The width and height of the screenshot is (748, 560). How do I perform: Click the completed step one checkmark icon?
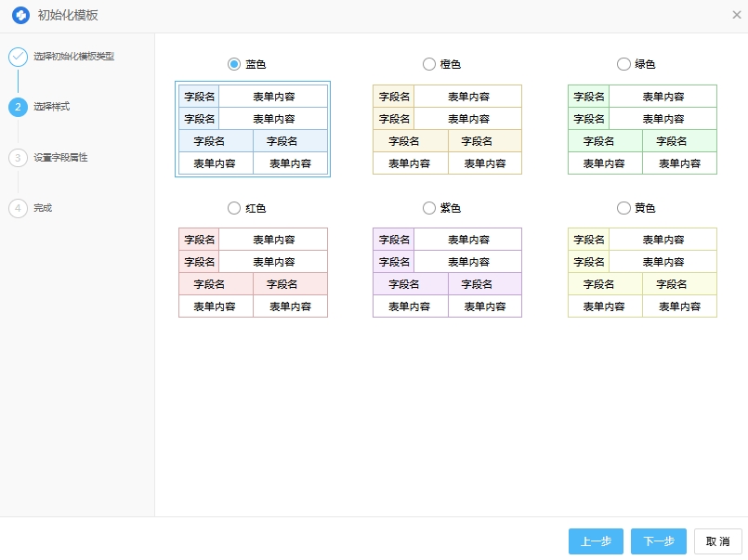tap(18, 57)
